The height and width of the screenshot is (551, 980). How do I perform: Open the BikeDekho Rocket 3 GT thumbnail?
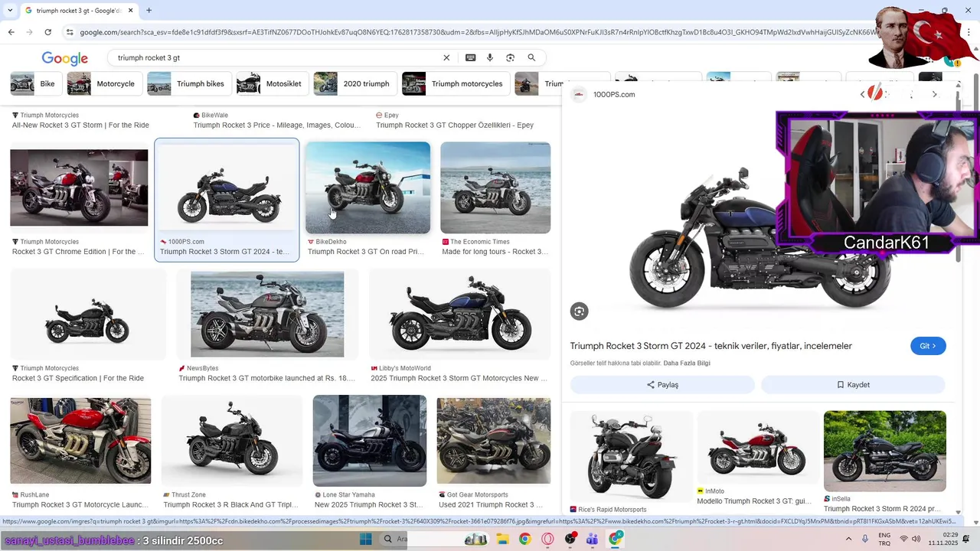tap(368, 187)
